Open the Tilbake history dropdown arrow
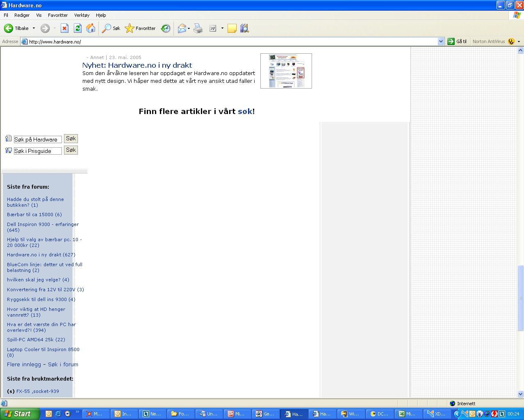Screen dimensions: 524x420 coord(34,28)
